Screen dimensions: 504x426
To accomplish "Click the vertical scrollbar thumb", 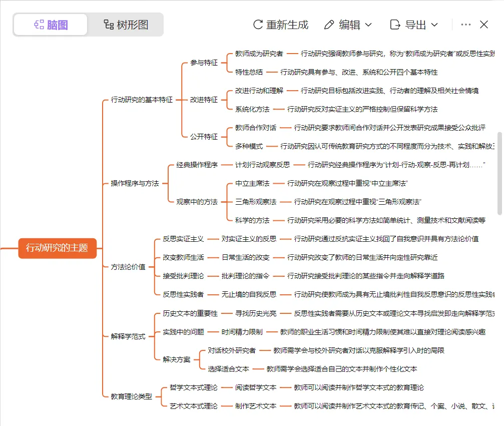I will 499,173.
